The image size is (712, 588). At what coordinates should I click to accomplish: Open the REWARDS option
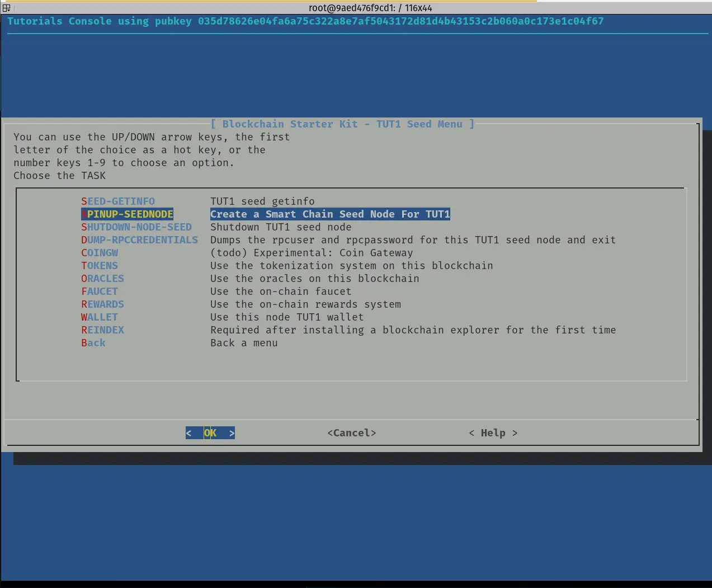[102, 304]
